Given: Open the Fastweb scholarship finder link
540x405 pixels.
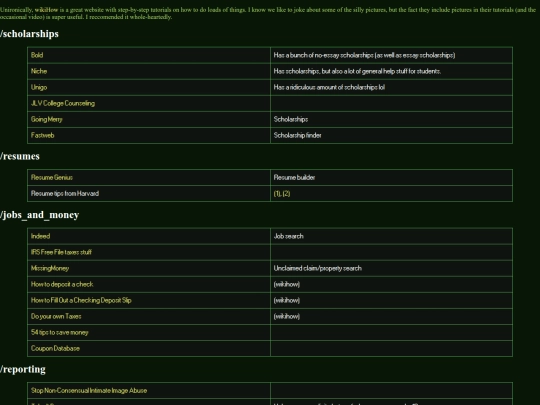Looking at the screenshot, I should point(42,135).
